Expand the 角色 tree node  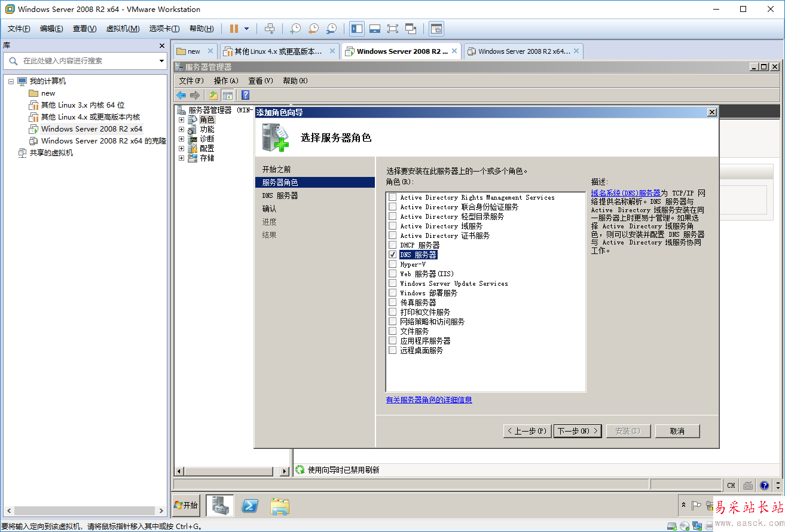[x=181, y=120]
